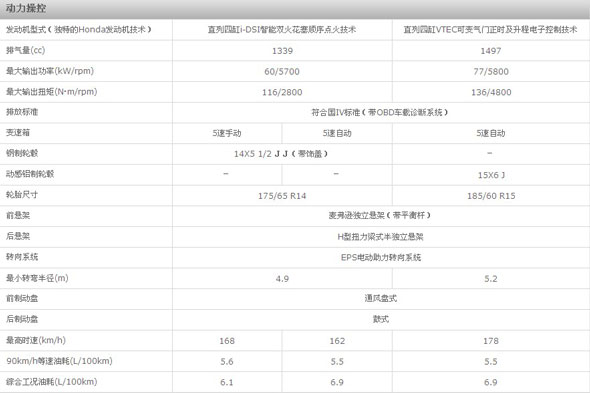Select the 最小转弯半径(m) label

point(37,278)
